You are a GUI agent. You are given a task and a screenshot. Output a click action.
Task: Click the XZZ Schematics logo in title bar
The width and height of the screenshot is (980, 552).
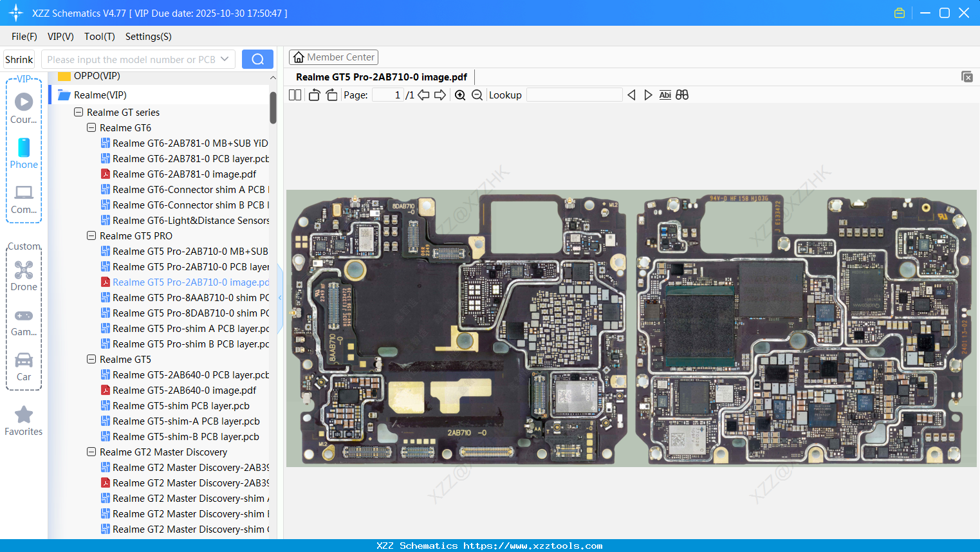click(16, 13)
